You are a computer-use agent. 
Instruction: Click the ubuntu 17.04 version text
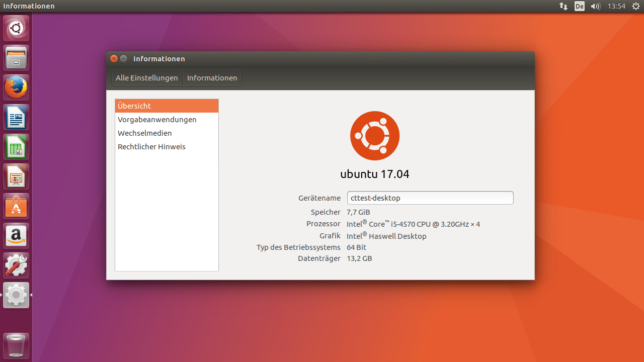[x=375, y=174]
